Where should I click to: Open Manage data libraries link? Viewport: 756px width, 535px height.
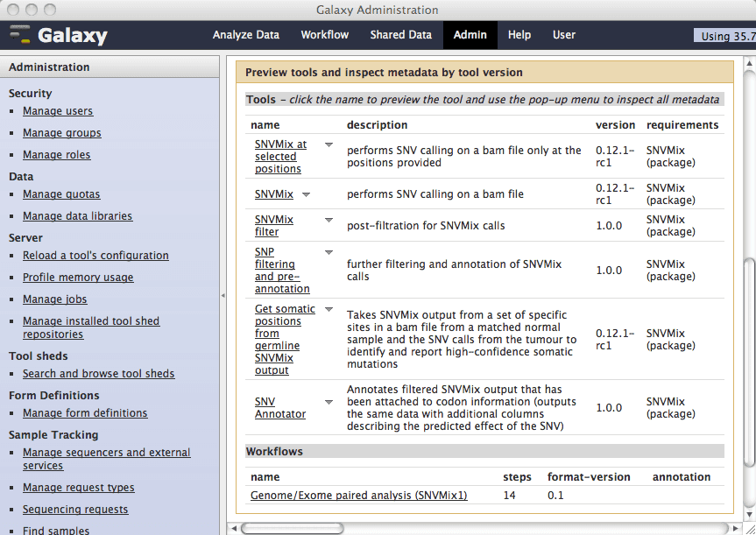(77, 216)
